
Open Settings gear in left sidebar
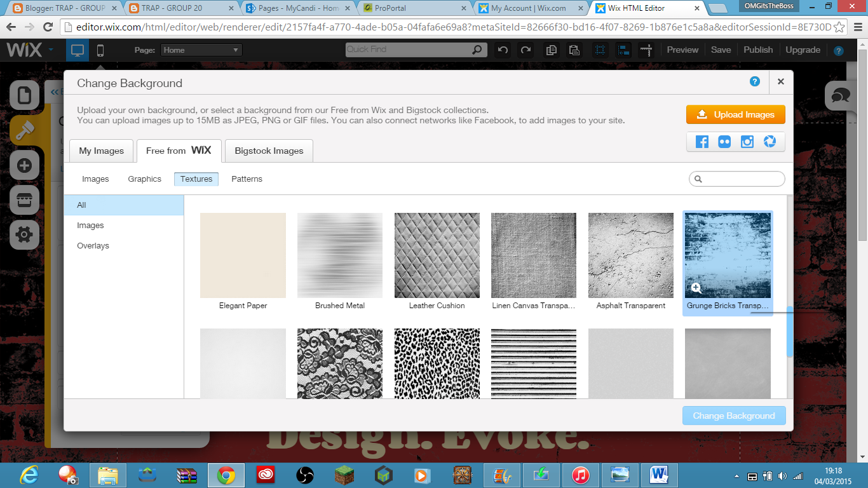pyautogui.click(x=24, y=235)
